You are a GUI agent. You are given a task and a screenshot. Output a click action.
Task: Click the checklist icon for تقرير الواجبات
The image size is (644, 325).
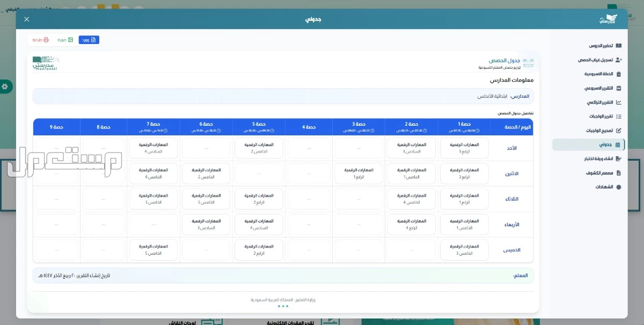pyautogui.click(x=618, y=116)
